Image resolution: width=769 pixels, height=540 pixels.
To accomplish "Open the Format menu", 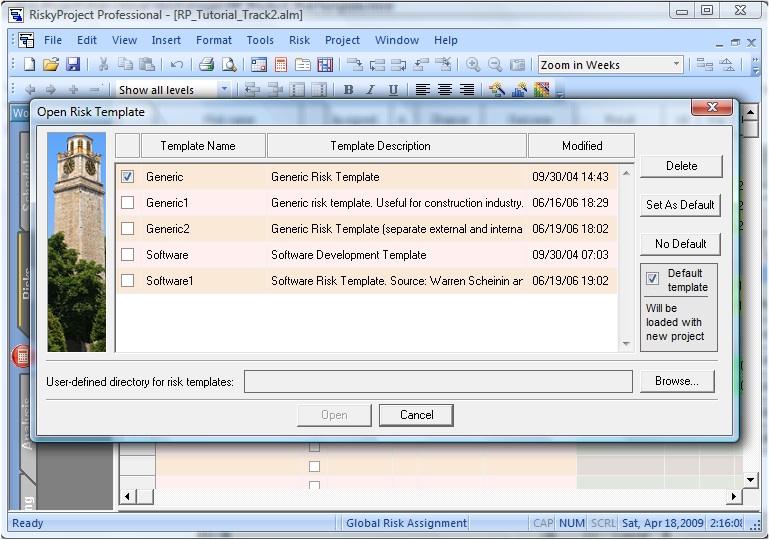I will tap(214, 40).
